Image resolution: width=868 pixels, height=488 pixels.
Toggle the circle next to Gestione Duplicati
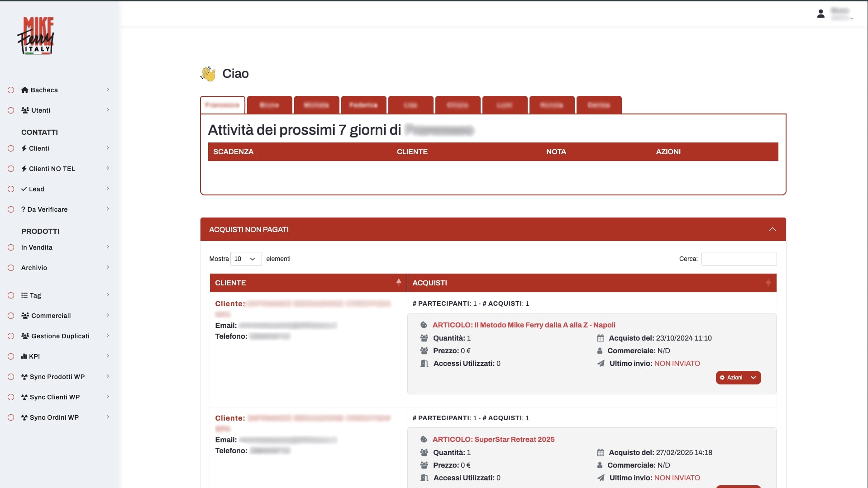(10, 336)
